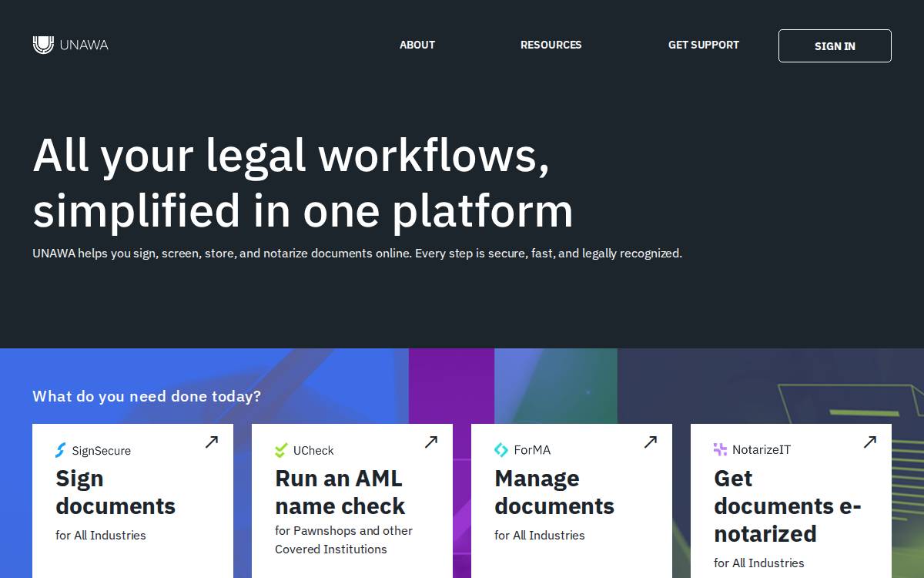Click 'for All Industries' under Manage documents
The width and height of the screenshot is (924, 578).
[540, 536]
